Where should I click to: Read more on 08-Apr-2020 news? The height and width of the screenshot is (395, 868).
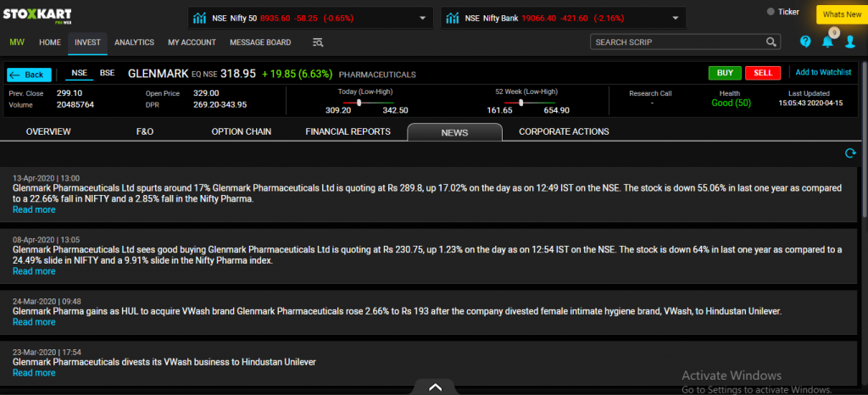pyautogui.click(x=34, y=271)
